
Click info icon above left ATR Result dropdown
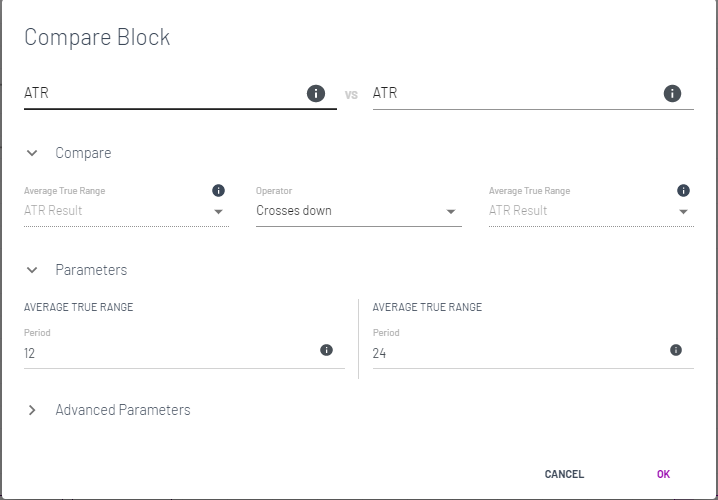click(x=219, y=190)
